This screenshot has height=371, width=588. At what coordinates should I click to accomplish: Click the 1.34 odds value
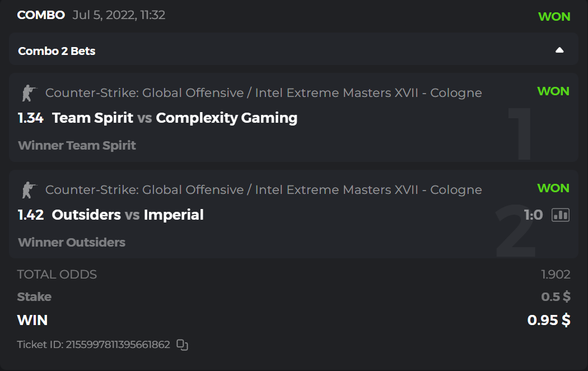(30, 118)
